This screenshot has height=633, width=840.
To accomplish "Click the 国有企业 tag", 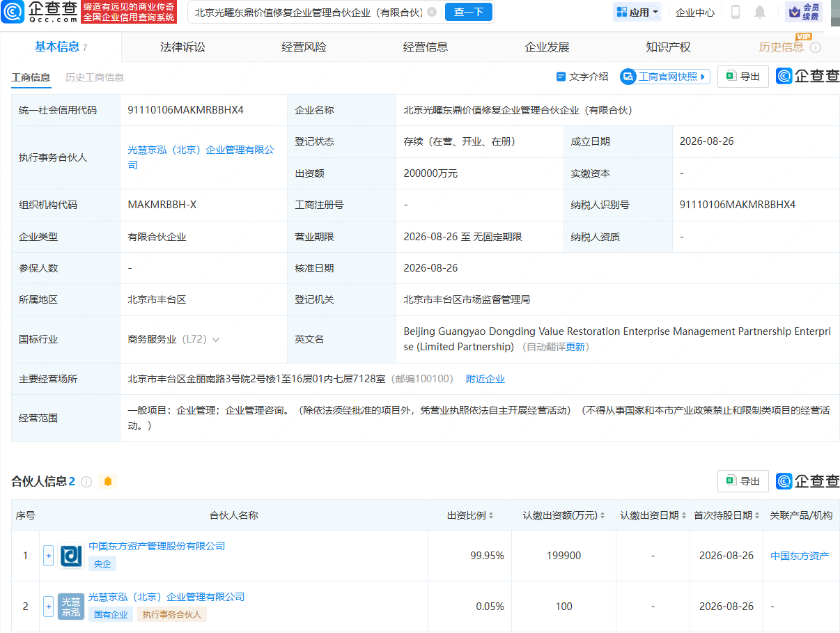I will [111, 614].
